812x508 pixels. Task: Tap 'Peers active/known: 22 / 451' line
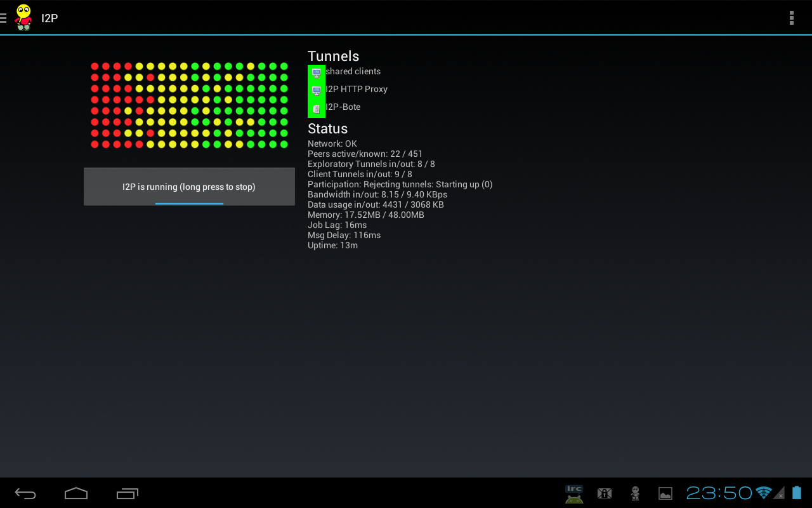point(365,154)
